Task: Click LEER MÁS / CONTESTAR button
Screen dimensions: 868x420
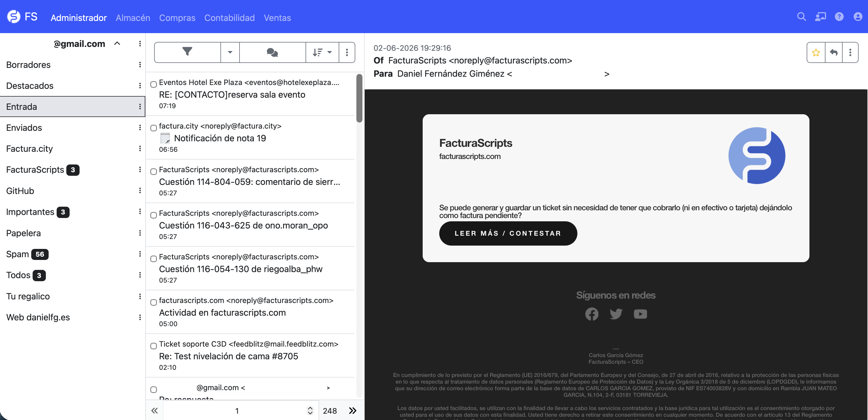Action: (508, 233)
